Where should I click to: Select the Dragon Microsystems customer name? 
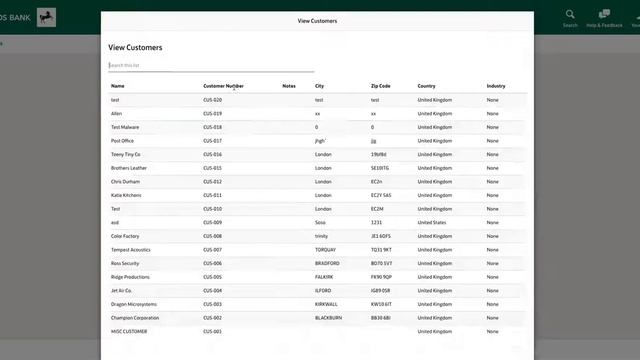tap(134, 304)
